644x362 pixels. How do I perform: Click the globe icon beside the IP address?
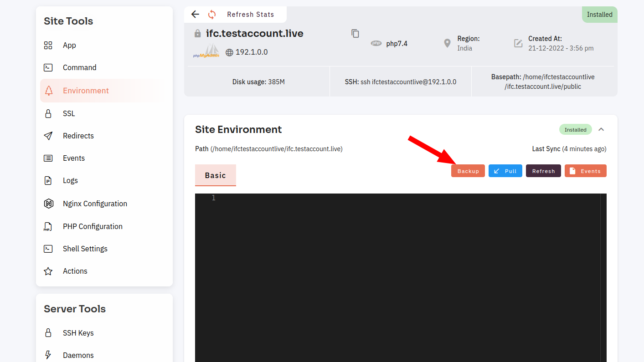229,52
